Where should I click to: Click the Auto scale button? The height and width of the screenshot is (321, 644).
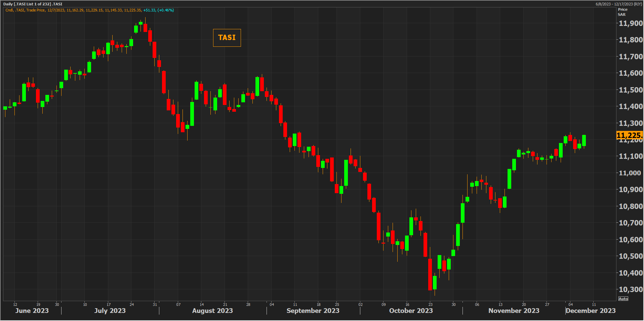click(x=623, y=299)
